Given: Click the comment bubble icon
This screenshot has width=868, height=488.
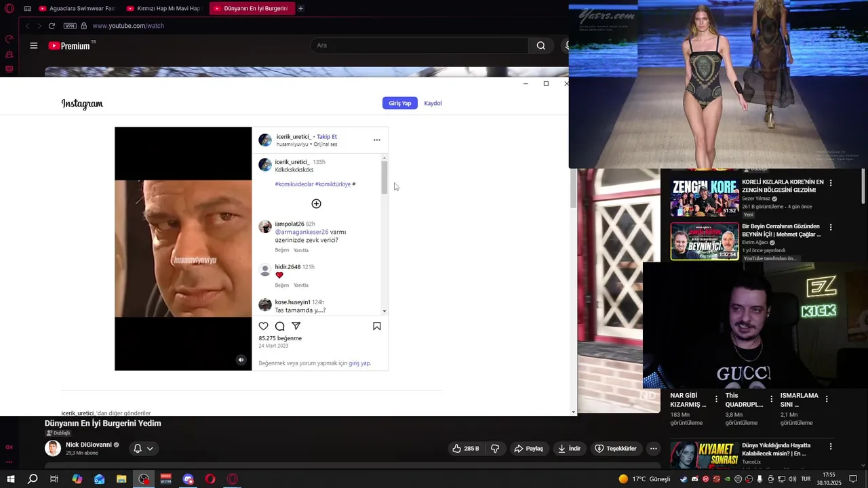Looking at the screenshot, I should click(279, 326).
